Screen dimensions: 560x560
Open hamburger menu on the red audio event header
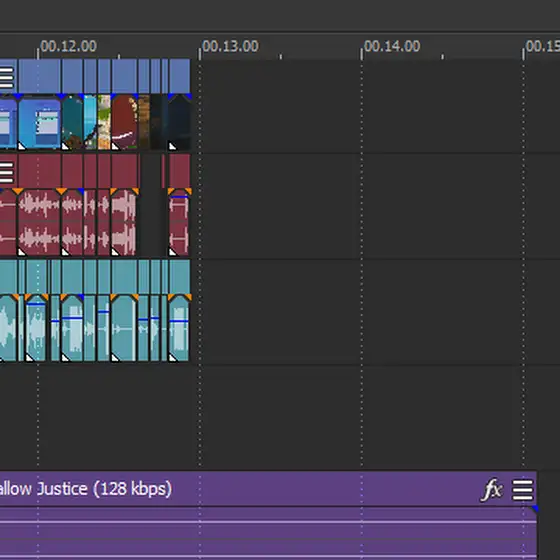pos(6,172)
